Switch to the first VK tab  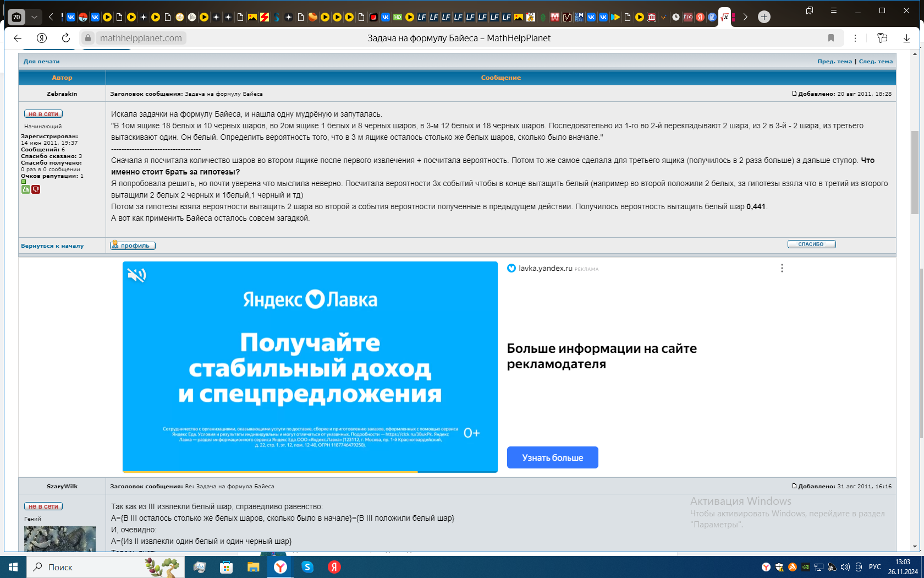71,17
